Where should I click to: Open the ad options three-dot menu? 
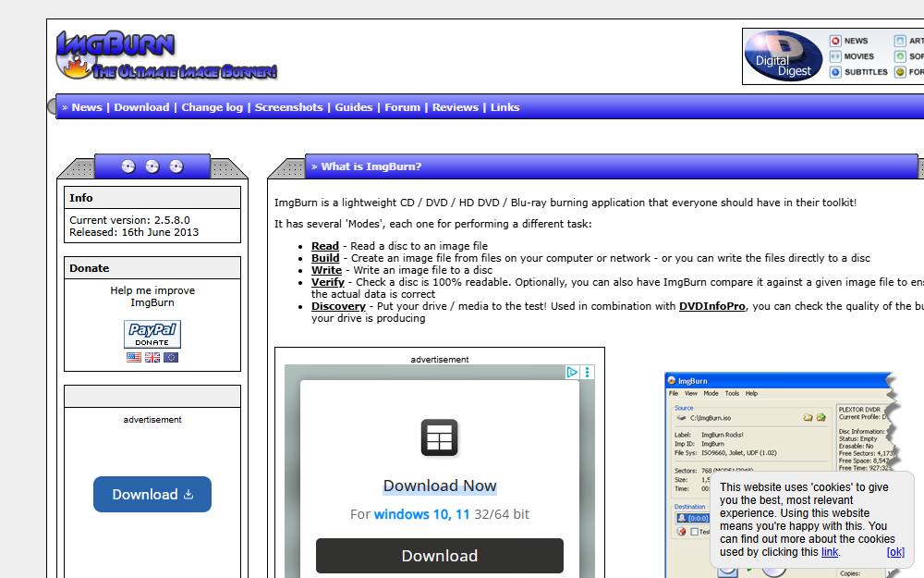point(588,372)
